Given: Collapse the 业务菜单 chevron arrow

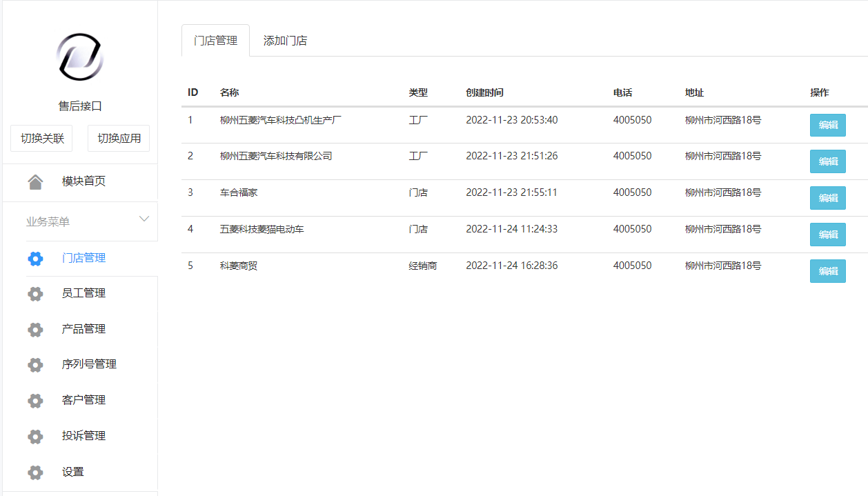Looking at the screenshot, I should [144, 219].
